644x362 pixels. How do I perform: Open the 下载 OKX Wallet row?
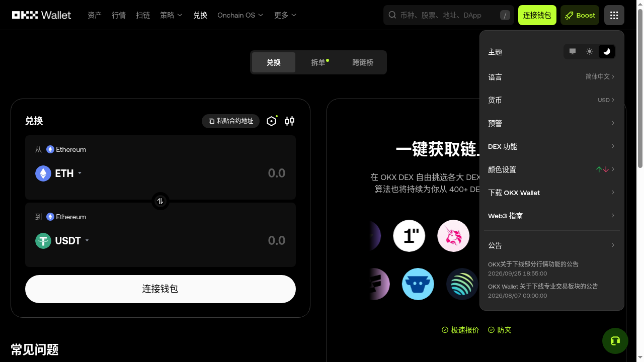552,193
